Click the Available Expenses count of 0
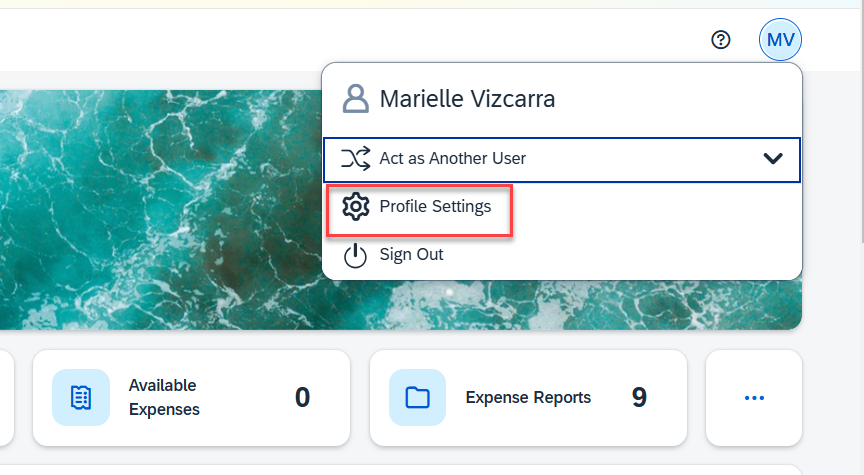This screenshot has width=864, height=475. point(302,398)
